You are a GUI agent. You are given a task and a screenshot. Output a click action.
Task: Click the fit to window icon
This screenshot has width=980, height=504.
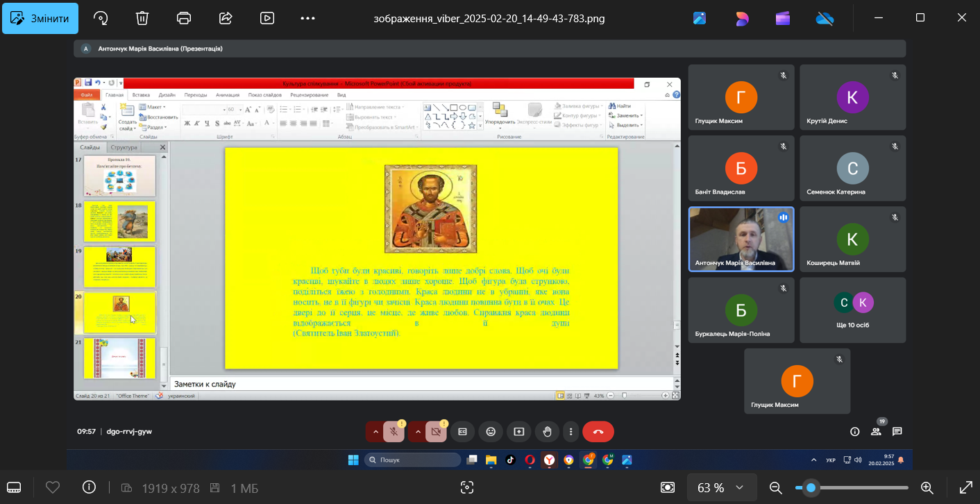click(x=668, y=487)
